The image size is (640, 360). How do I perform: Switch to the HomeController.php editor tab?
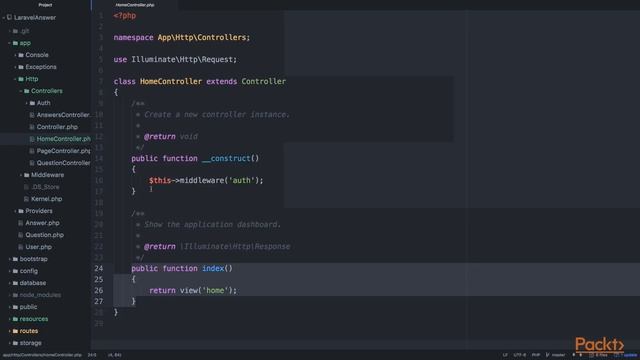click(x=135, y=5)
